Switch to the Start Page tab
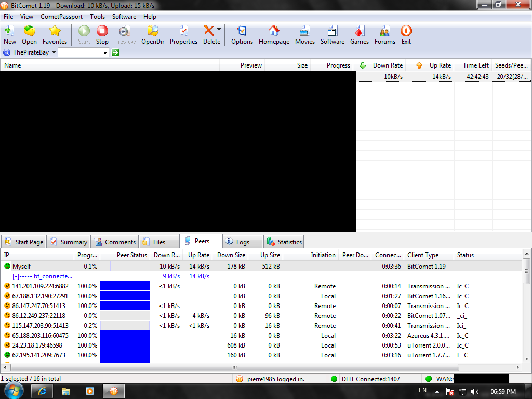This screenshot has height=399, width=532. 24,242
